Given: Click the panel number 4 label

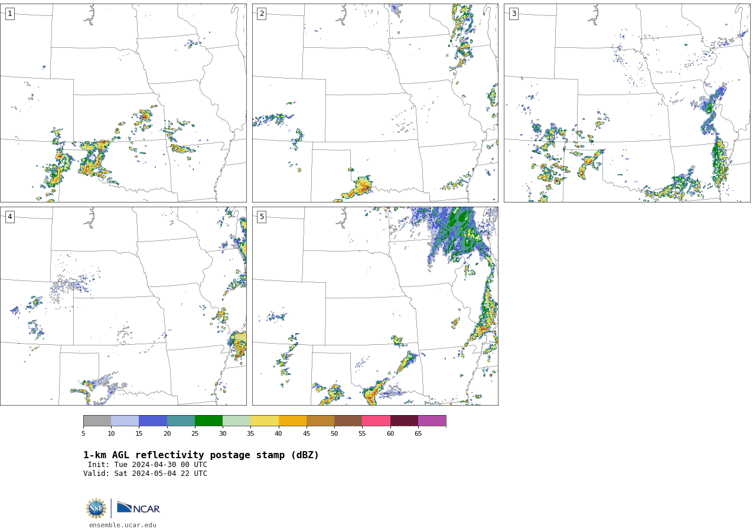Looking at the screenshot, I should point(9,217).
